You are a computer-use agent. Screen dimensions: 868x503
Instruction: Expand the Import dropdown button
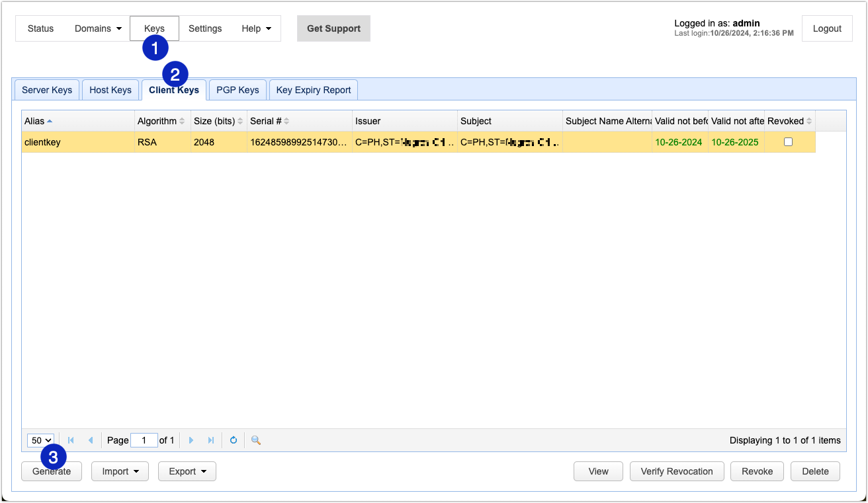click(120, 471)
